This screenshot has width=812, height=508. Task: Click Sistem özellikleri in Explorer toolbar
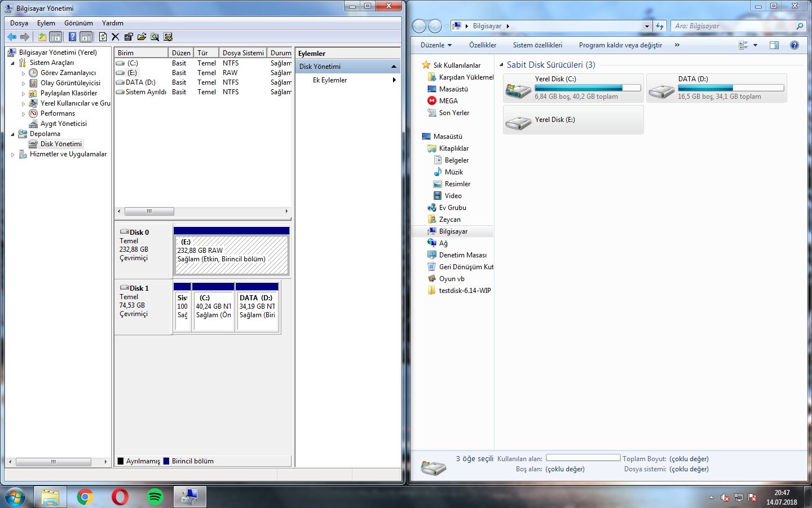[537, 45]
